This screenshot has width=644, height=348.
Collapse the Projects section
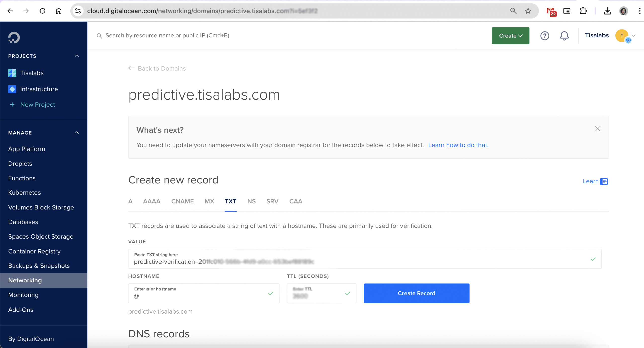[x=77, y=56]
